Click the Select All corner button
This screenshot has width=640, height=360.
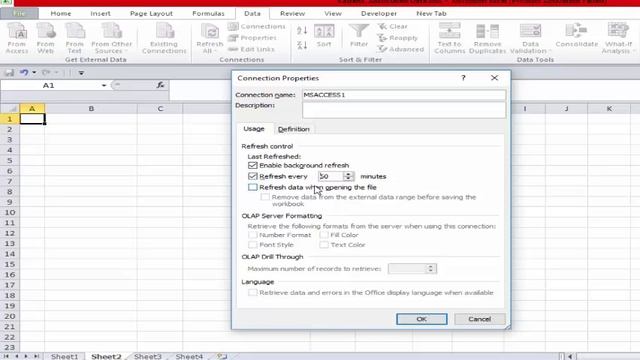9,109
